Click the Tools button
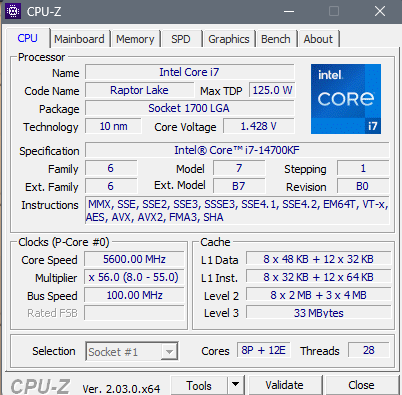Viewport: 402px width, 395px height. tap(199, 385)
